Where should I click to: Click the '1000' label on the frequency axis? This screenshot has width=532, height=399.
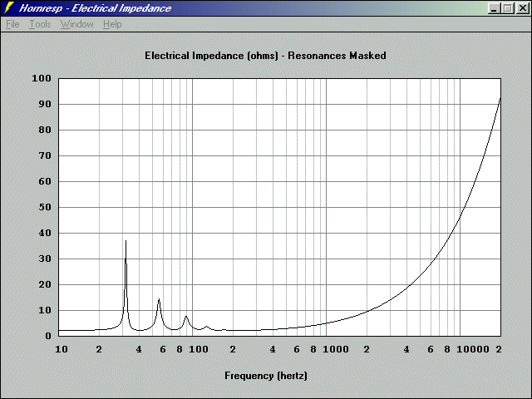pos(336,349)
